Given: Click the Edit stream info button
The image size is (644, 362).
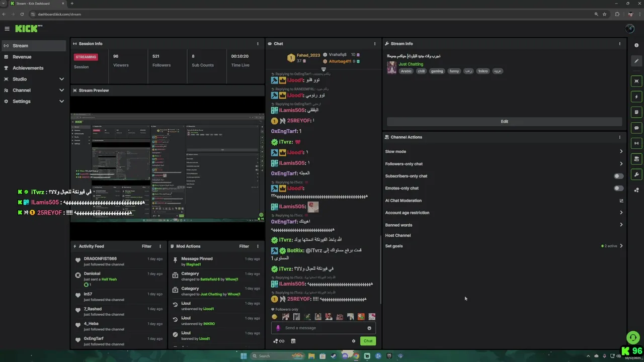Looking at the screenshot, I should (x=505, y=121).
